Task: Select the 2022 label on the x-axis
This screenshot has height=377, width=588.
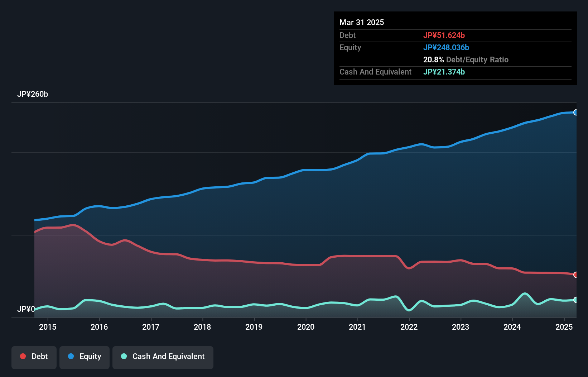Action: click(409, 327)
